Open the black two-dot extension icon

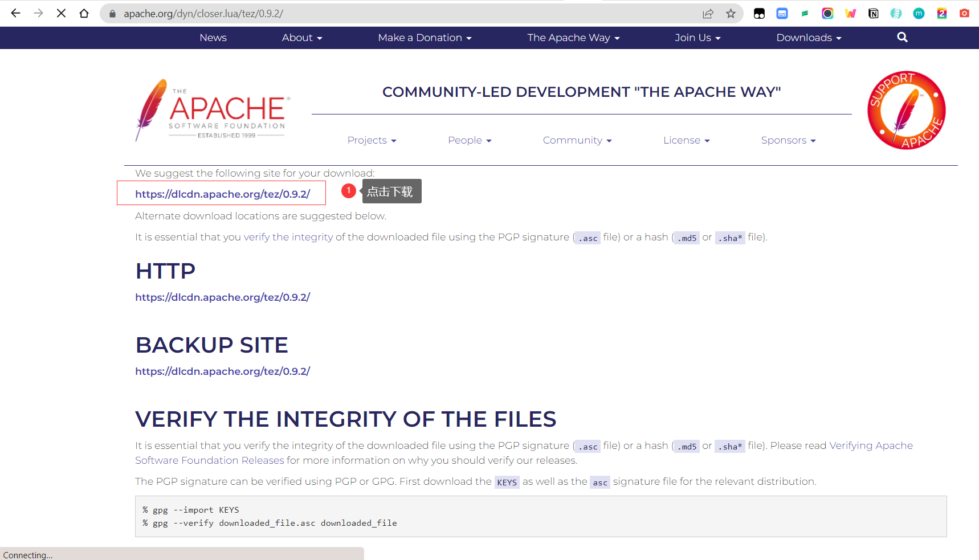759,14
